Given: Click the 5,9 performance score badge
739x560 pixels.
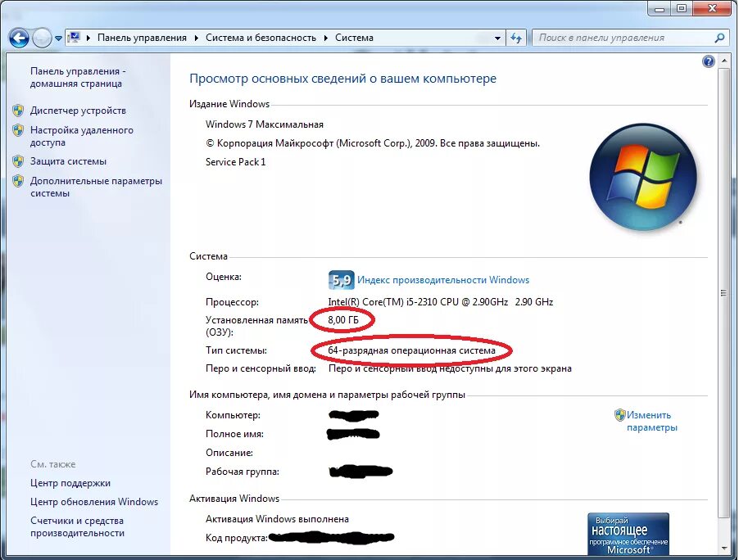Looking at the screenshot, I should coord(341,280).
